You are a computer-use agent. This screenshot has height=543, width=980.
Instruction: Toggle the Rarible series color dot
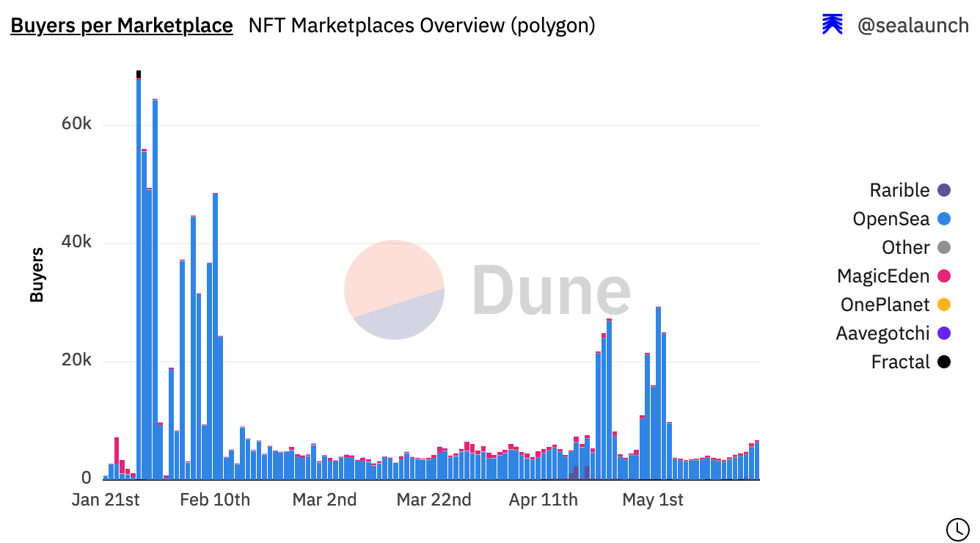[x=944, y=190]
